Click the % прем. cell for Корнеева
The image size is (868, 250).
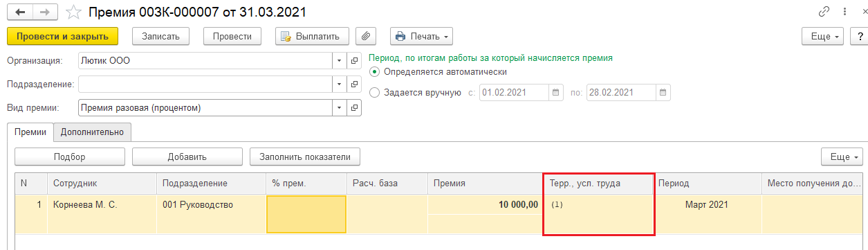point(306,214)
